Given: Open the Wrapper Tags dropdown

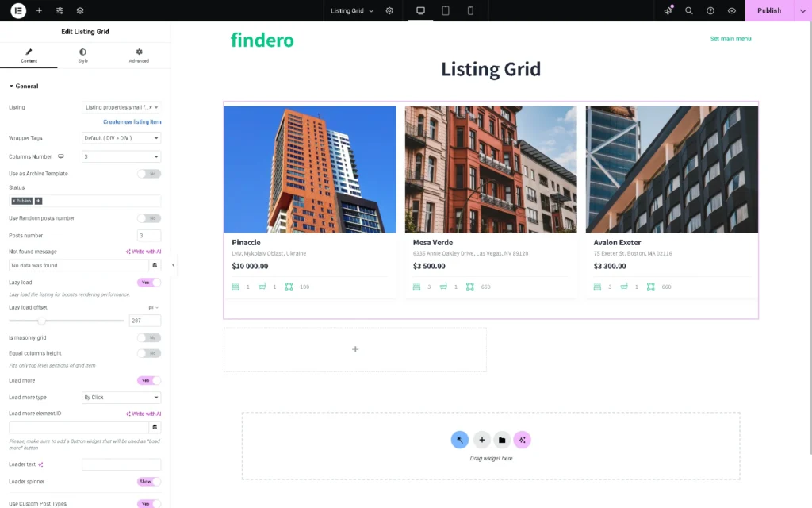Looking at the screenshot, I should click(x=121, y=138).
